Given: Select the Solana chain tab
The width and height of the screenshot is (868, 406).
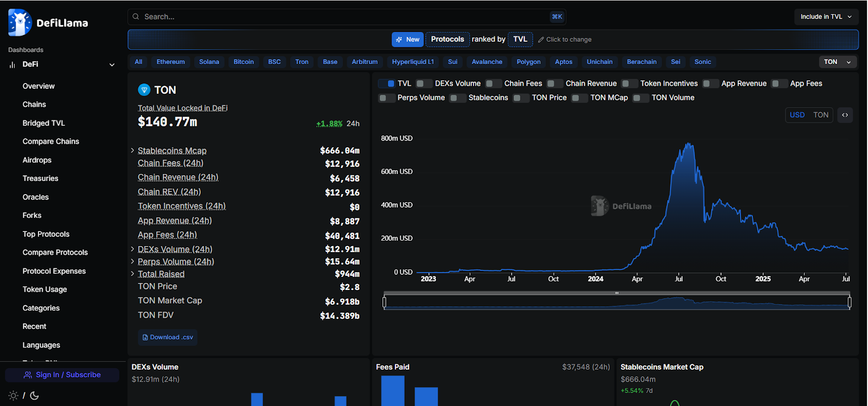Looking at the screenshot, I should click(209, 62).
